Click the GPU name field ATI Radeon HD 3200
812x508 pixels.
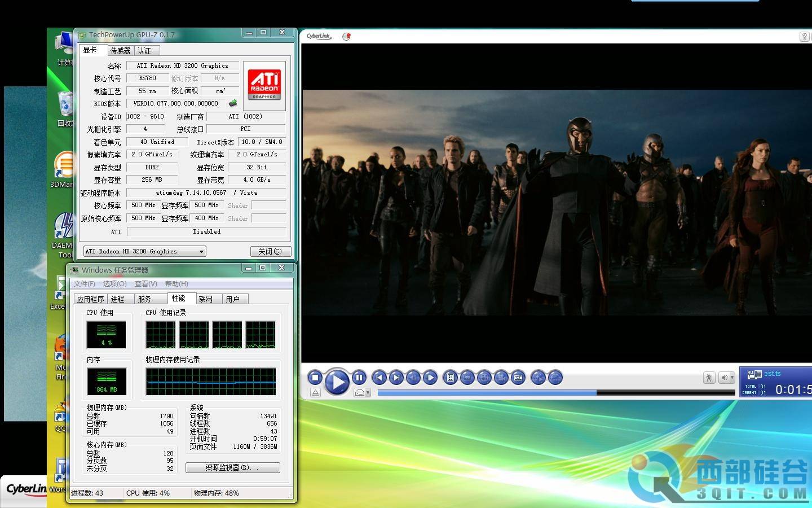pos(183,65)
